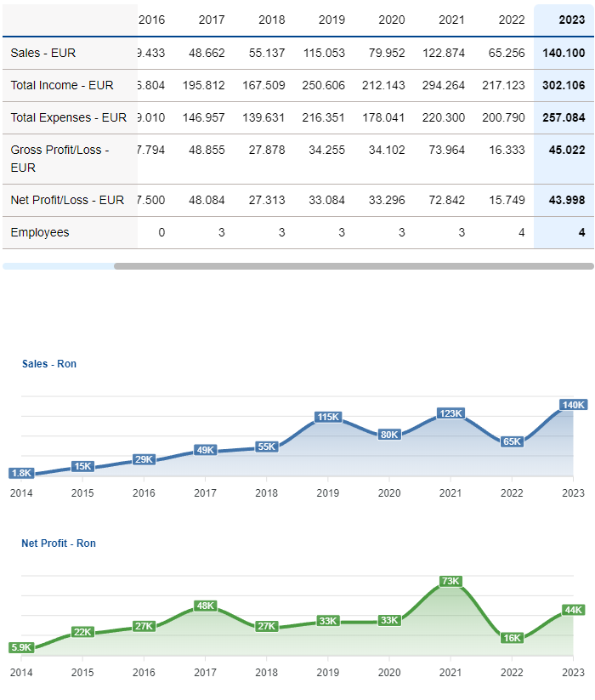
Task: Click the 5.9K label on Net Profit chart
Action: coord(21,647)
